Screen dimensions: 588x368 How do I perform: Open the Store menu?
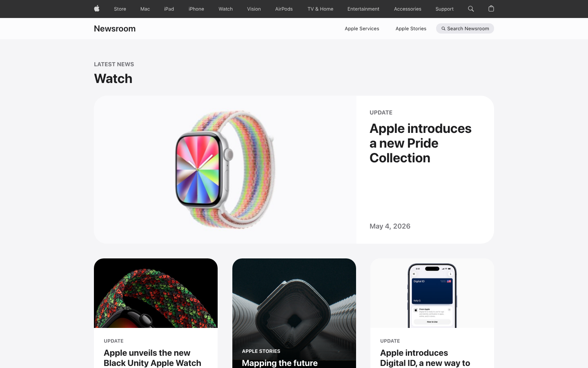pyautogui.click(x=120, y=9)
